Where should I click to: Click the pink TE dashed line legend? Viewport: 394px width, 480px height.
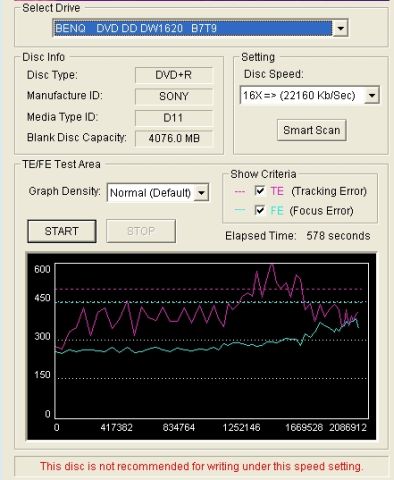pos(240,191)
